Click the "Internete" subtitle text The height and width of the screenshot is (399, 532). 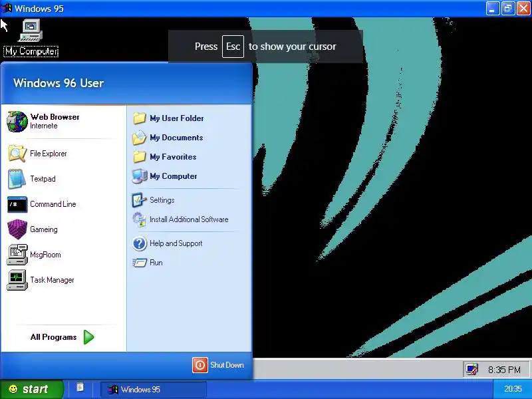[x=44, y=126]
